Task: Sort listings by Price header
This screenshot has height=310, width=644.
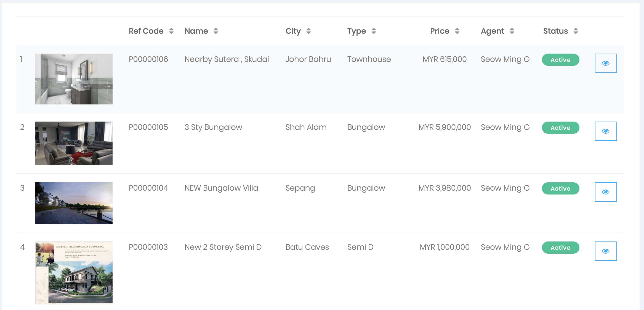Action: (457, 31)
